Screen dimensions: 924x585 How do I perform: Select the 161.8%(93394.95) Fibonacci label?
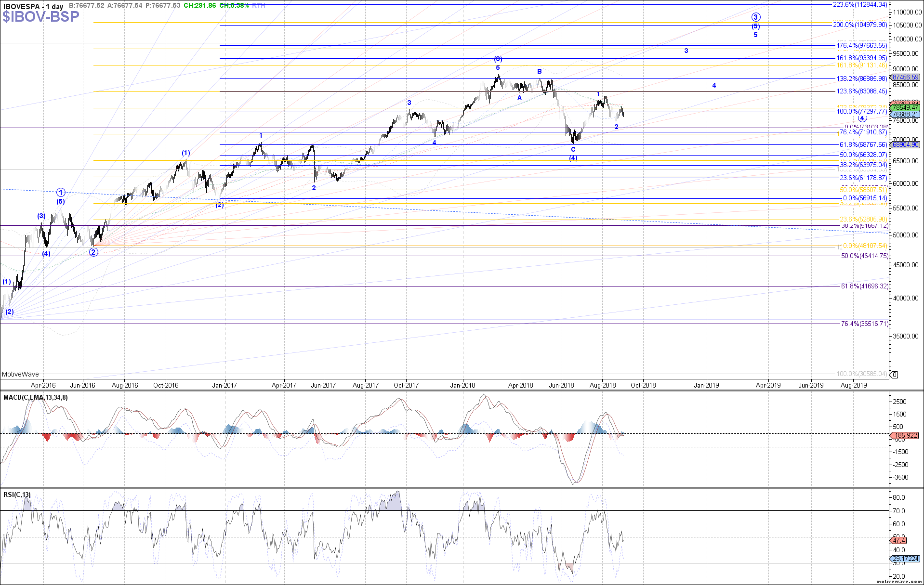click(x=862, y=58)
